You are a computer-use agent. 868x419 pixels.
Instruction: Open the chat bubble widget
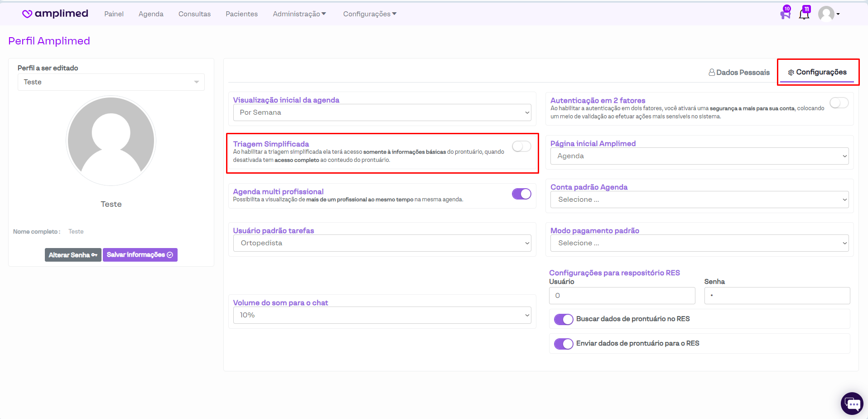[x=852, y=403]
